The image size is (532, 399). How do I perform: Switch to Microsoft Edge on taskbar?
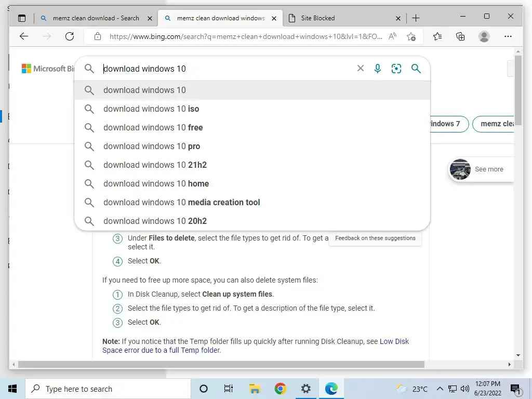331,389
